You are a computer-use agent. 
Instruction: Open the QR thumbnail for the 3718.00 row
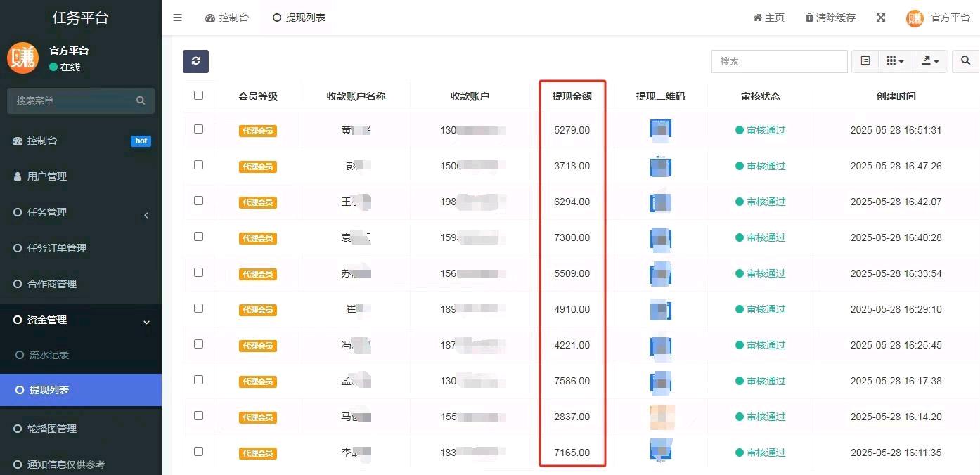pos(661,166)
